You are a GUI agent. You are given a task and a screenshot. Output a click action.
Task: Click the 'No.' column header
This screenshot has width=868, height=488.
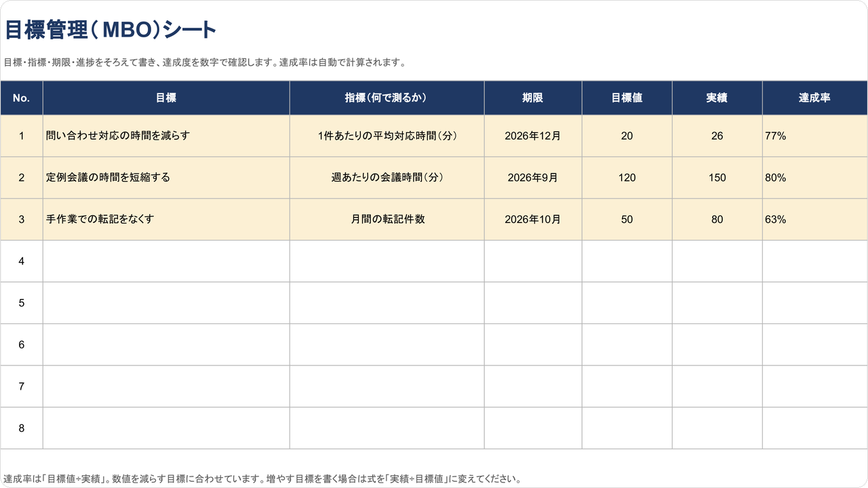pyautogui.click(x=22, y=98)
